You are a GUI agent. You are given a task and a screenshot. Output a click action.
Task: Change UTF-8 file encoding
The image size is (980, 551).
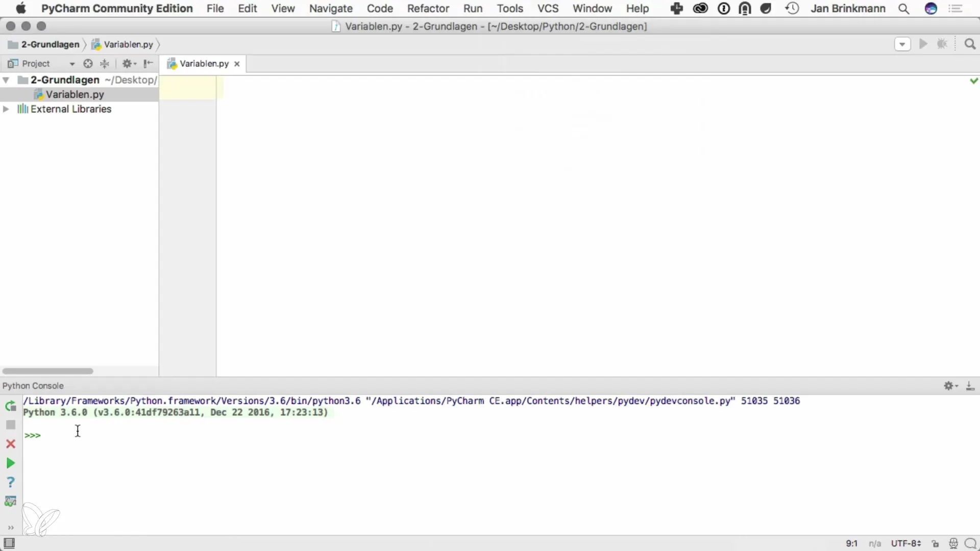pyautogui.click(x=905, y=544)
